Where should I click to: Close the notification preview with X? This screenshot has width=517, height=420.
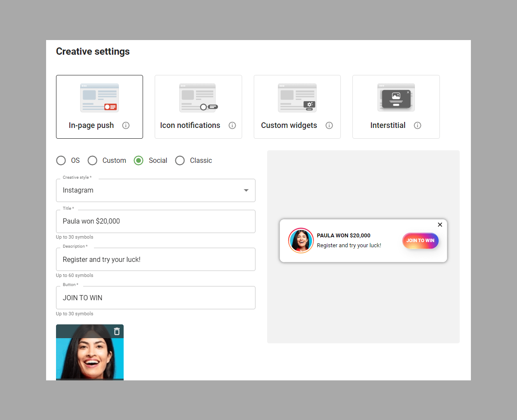coord(440,224)
